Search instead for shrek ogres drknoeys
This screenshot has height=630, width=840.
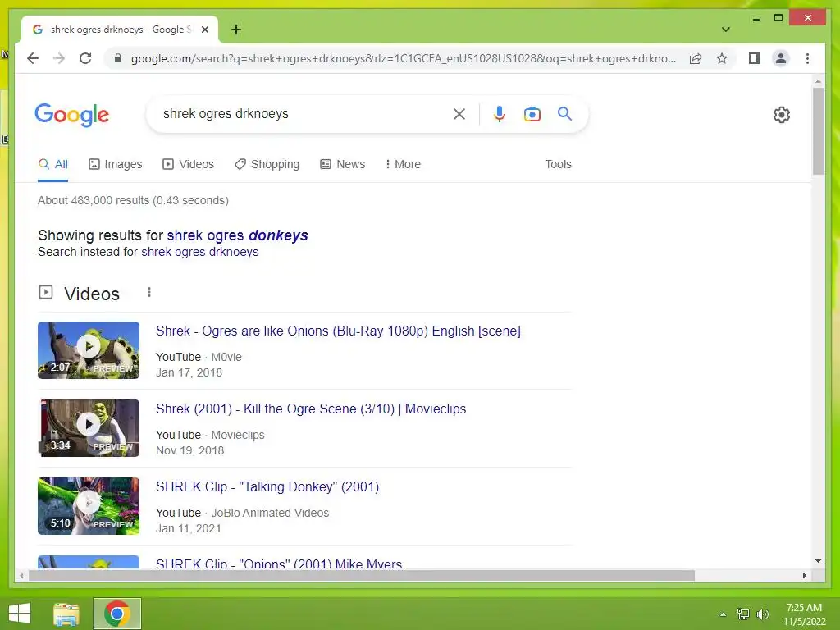tap(200, 252)
